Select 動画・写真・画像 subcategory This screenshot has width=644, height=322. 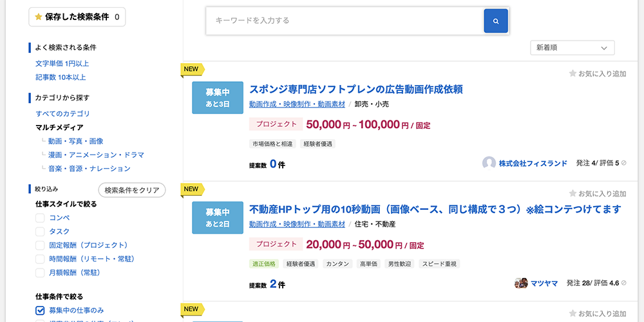(x=75, y=141)
